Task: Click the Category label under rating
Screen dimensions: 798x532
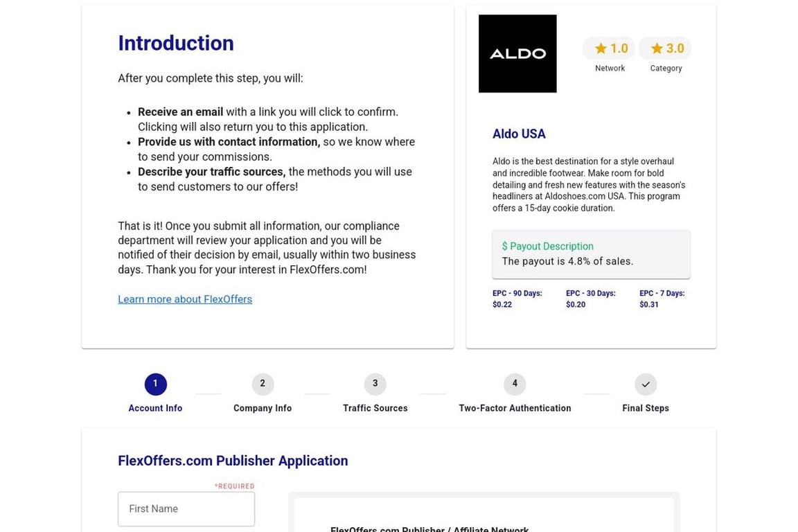Action: click(666, 68)
